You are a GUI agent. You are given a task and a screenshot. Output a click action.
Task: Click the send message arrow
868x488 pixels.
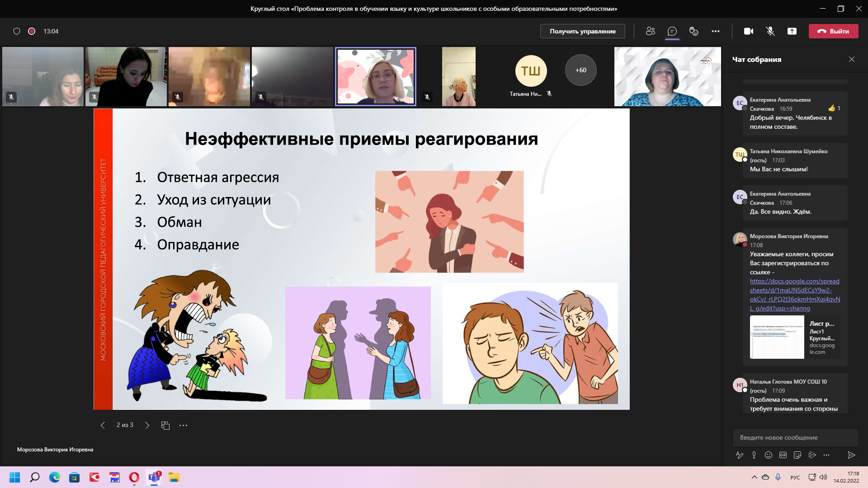click(x=851, y=455)
